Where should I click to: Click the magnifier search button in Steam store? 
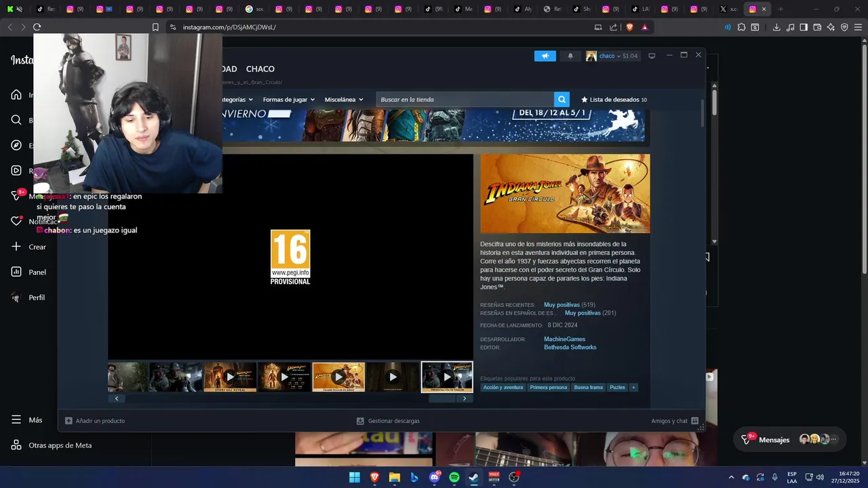561,100
